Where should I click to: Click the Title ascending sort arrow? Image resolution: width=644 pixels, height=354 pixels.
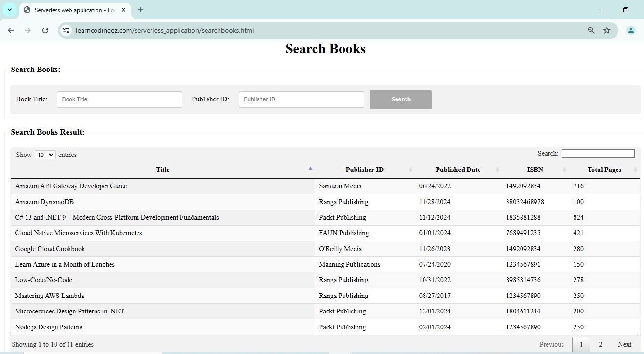click(x=310, y=168)
